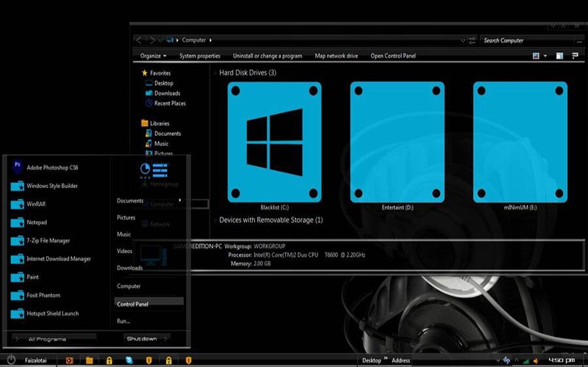
Task: Open the change view dropdown arrow
Action: point(546,56)
